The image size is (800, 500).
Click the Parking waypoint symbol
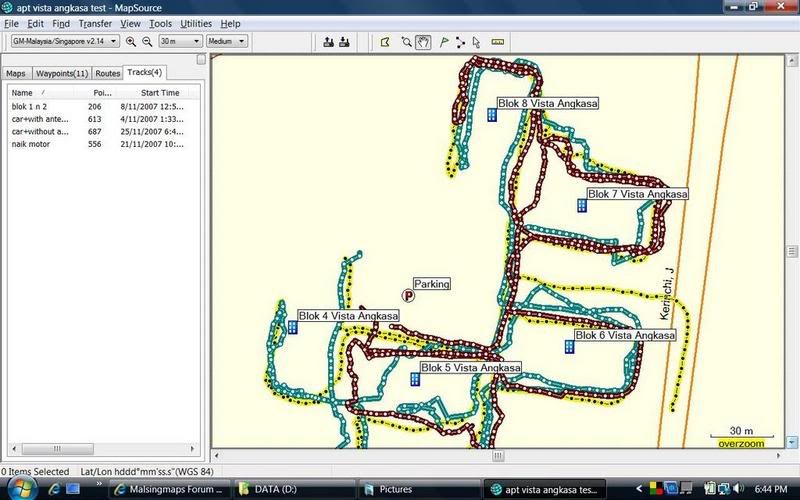(x=408, y=295)
